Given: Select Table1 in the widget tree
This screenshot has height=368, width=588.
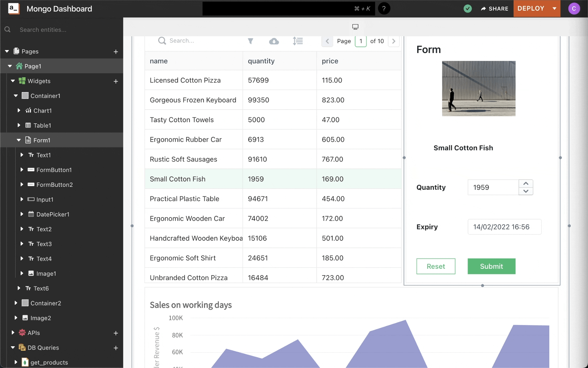Looking at the screenshot, I should point(42,125).
